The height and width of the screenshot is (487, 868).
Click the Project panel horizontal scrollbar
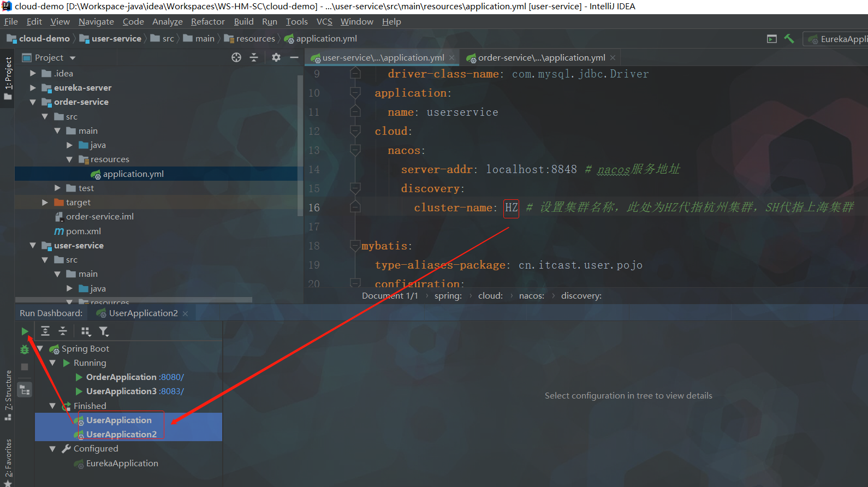click(x=134, y=300)
